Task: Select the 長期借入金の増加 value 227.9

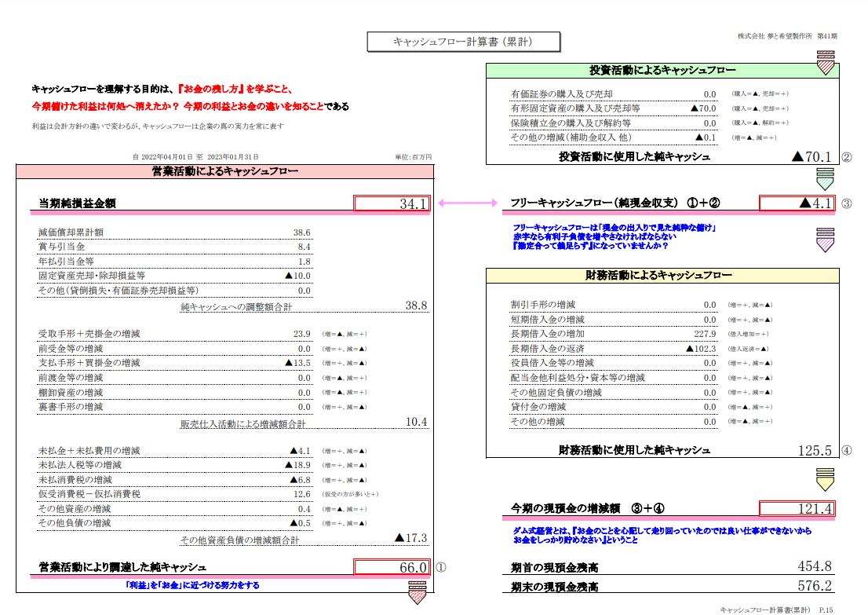Action: [706, 334]
